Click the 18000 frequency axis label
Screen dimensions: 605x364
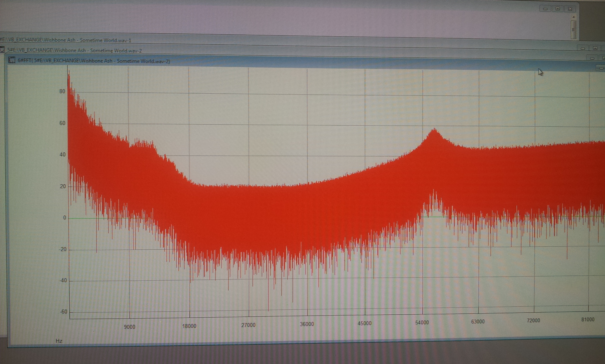pos(189,326)
